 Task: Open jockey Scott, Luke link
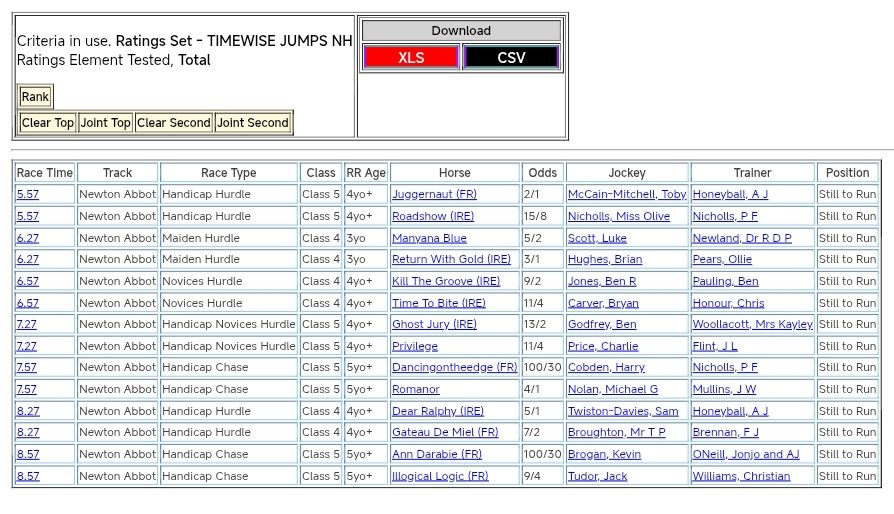pos(597,238)
